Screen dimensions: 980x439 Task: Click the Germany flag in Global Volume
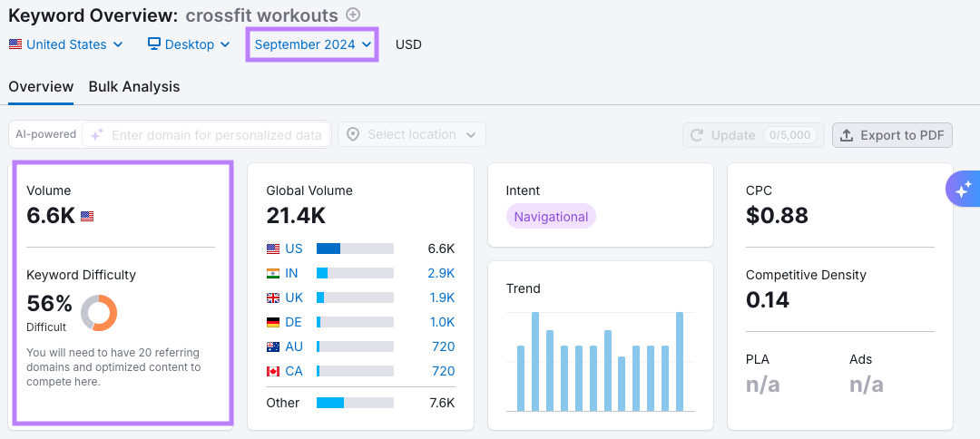[273, 322]
